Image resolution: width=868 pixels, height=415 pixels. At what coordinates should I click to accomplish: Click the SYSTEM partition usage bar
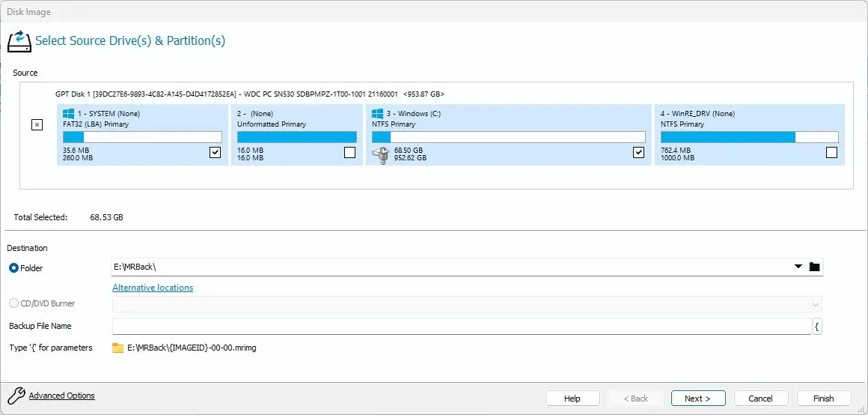pyautogui.click(x=142, y=137)
